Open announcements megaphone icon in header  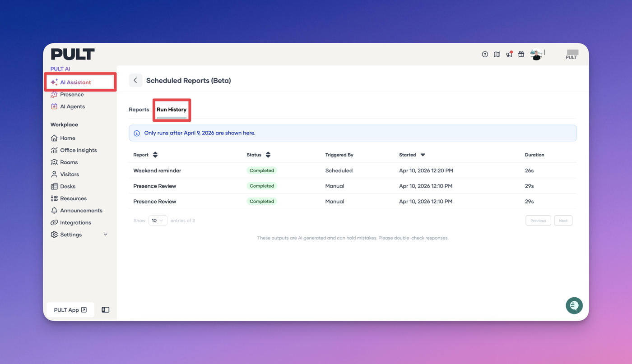click(x=509, y=54)
